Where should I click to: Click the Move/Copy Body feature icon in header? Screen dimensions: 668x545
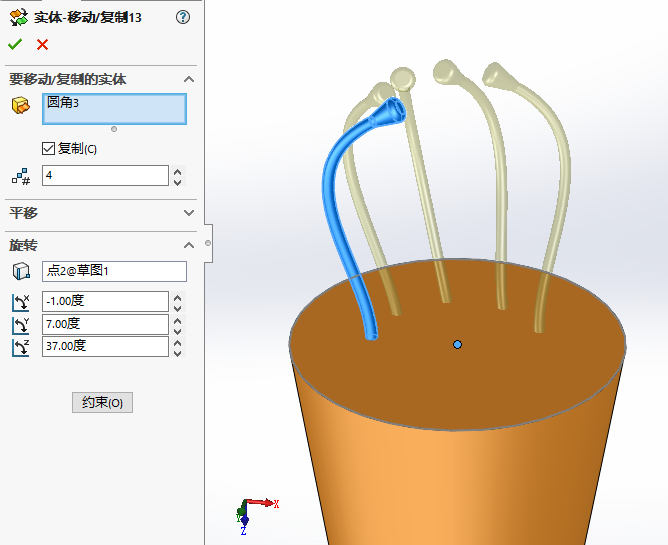(x=17, y=16)
